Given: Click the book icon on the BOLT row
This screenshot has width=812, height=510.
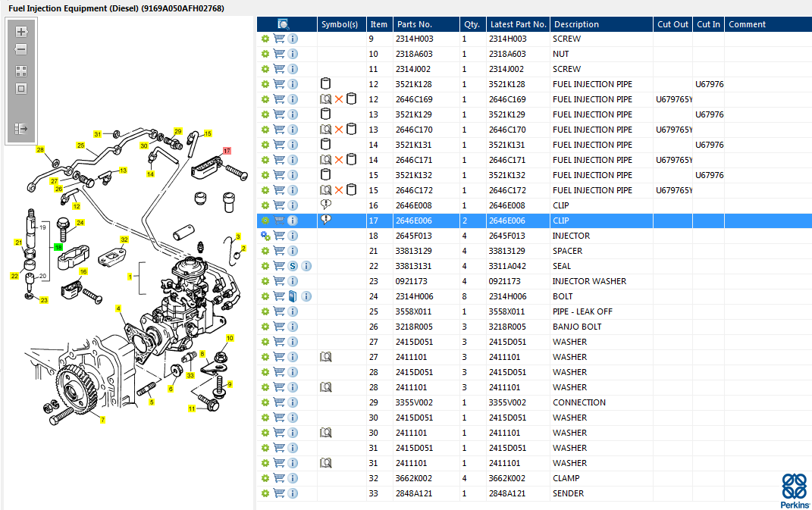Looking at the screenshot, I should pyautogui.click(x=293, y=296).
